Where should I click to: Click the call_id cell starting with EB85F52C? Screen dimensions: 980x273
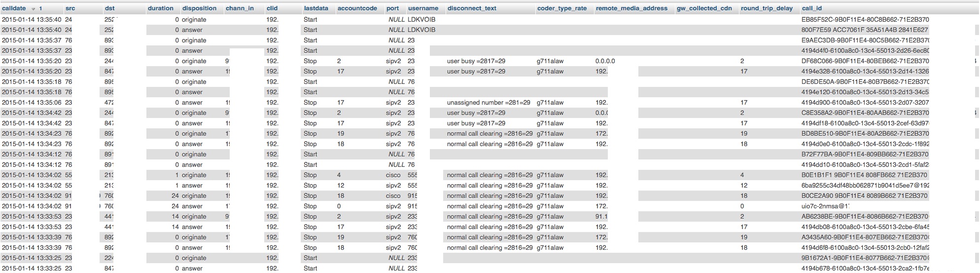tap(865, 20)
